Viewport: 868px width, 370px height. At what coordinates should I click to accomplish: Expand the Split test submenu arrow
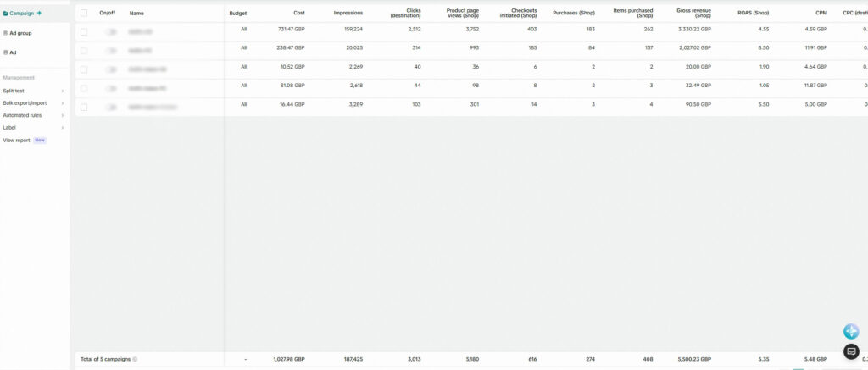click(x=63, y=91)
